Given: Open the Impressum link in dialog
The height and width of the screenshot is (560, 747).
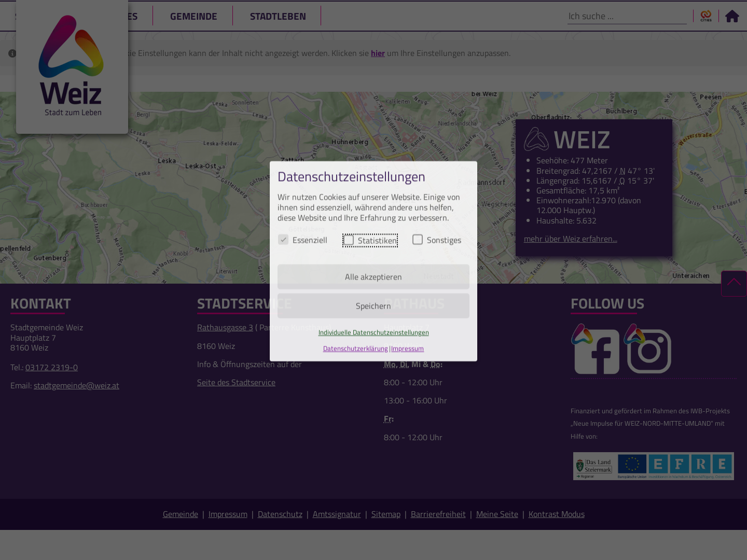Looking at the screenshot, I should point(407,348).
